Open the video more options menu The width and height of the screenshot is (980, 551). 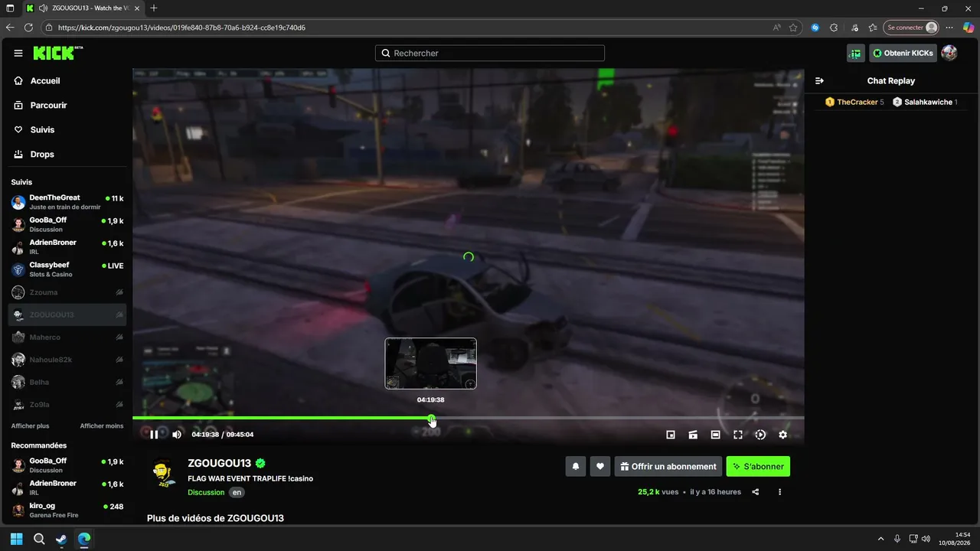tap(779, 492)
